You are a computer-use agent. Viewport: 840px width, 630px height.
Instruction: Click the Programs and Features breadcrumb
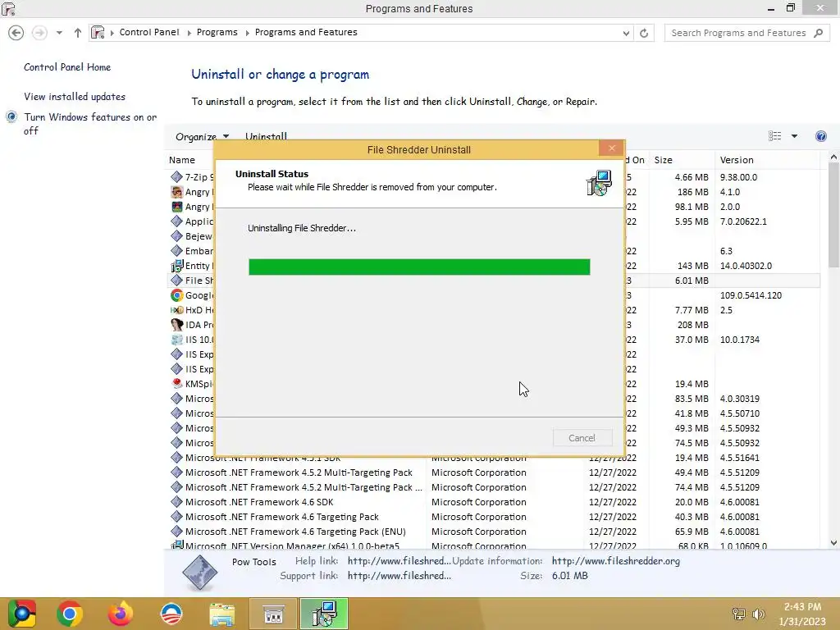[x=306, y=32]
